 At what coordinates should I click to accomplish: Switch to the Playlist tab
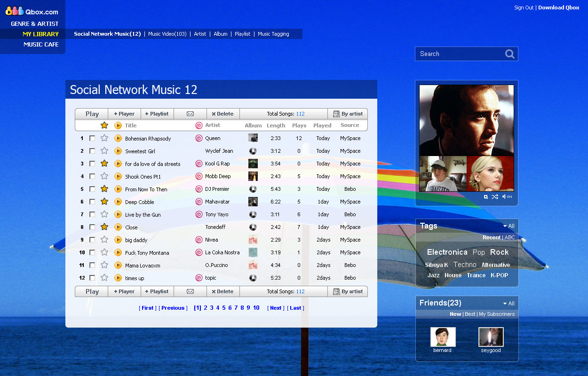coord(243,34)
